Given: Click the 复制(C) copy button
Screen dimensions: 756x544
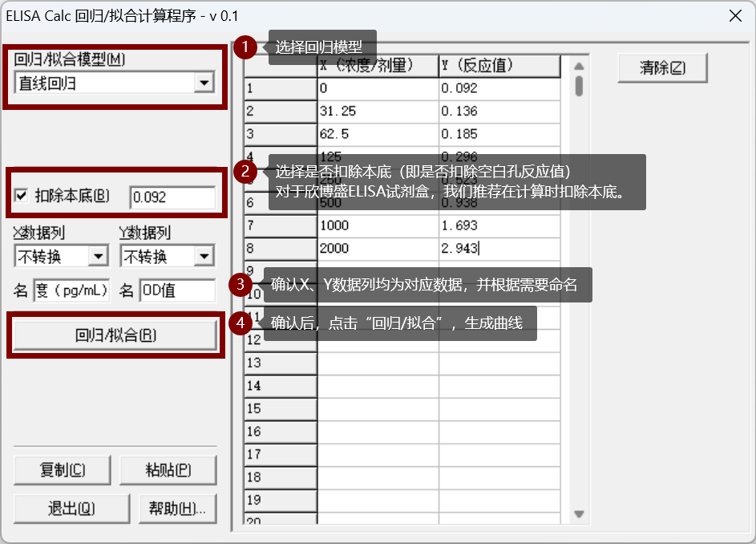Looking at the screenshot, I should pyautogui.click(x=62, y=470).
